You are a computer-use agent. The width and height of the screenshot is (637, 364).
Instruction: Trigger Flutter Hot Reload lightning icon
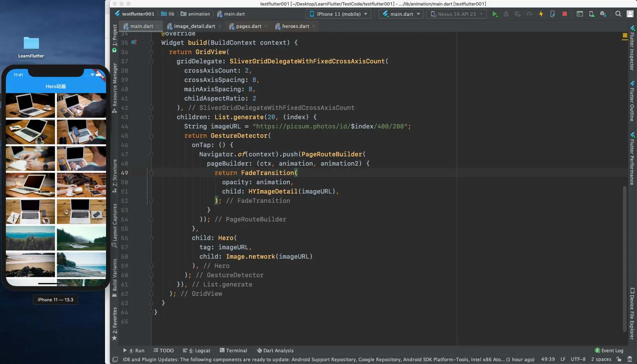(541, 14)
